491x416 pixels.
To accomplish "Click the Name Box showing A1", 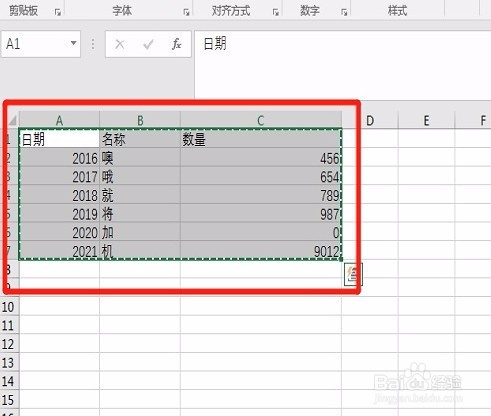I will (41, 44).
